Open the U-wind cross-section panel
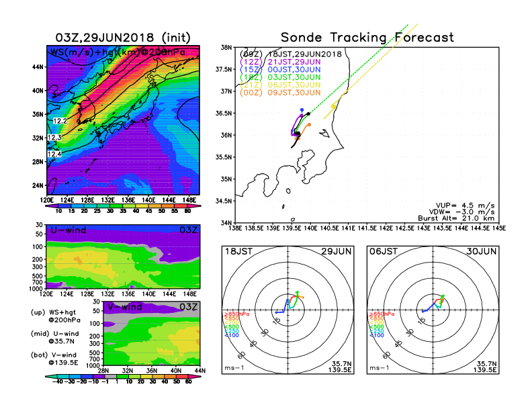Image resolution: width=532 pixels, height=411 pixels. click(x=123, y=257)
